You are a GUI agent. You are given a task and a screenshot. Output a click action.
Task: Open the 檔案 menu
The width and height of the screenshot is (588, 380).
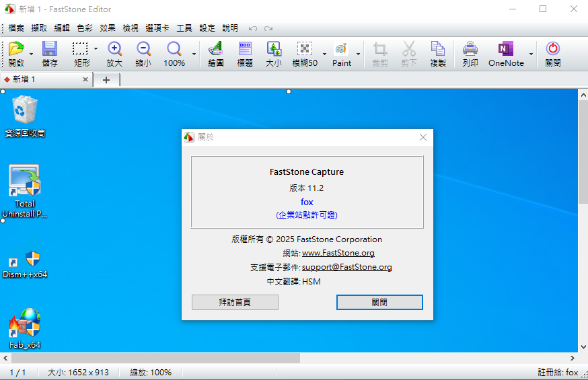(16, 28)
